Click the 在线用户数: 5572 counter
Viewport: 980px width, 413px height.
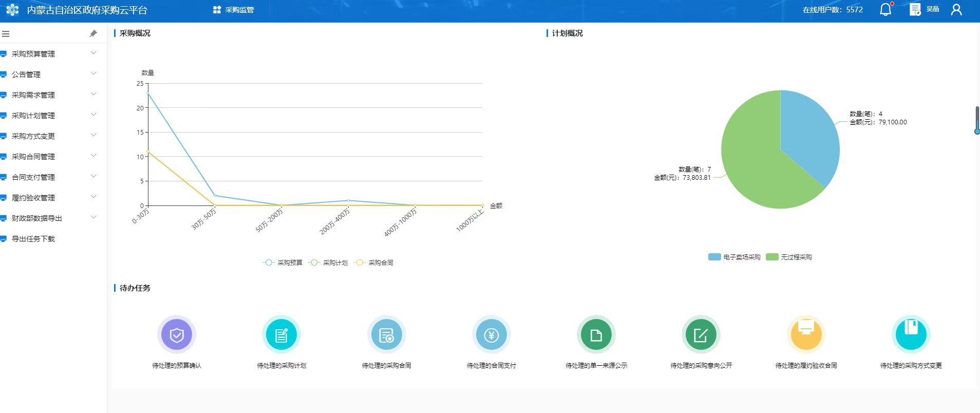(833, 10)
